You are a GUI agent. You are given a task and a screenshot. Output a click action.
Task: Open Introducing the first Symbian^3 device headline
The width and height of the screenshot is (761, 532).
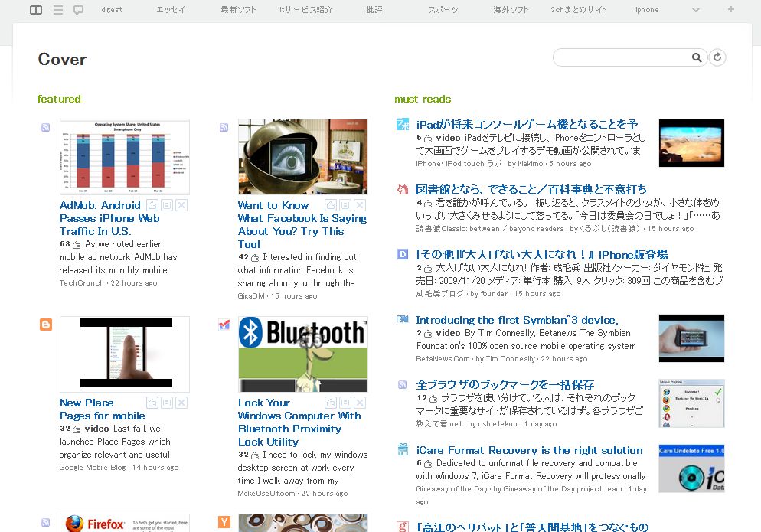pyautogui.click(x=517, y=320)
